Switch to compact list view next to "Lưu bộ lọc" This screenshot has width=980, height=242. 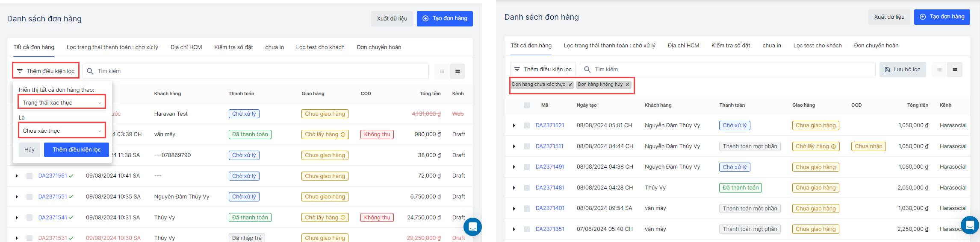click(x=939, y=70)
